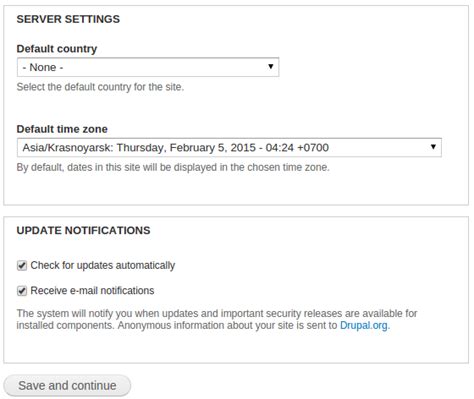The width and height of the screenshot is (474, 399).
Task: Open the Default time zone select box
Action: pyautogui.click(x=229, y=147)
